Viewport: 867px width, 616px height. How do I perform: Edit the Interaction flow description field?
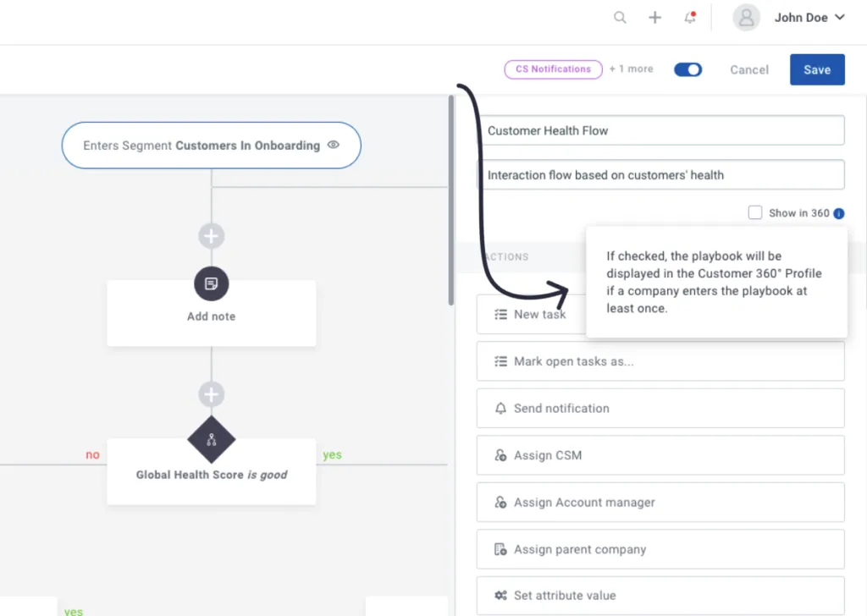(661, 174)
